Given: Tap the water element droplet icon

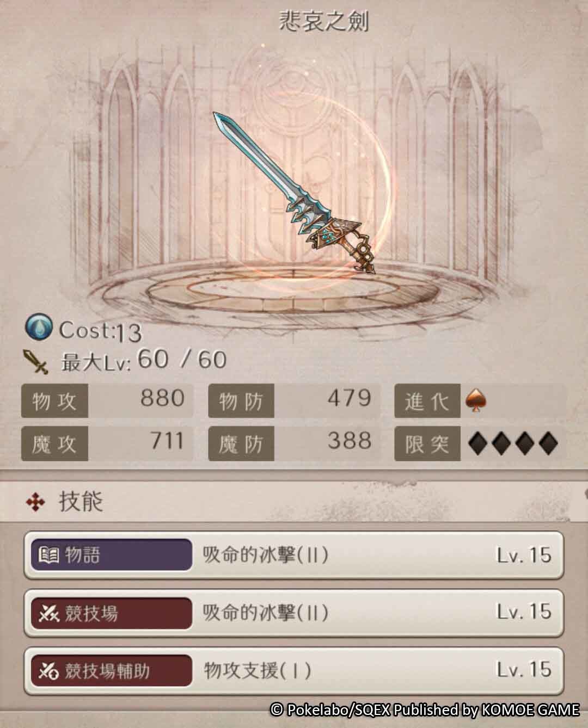Looking at the screenshot, I should 39,327.
